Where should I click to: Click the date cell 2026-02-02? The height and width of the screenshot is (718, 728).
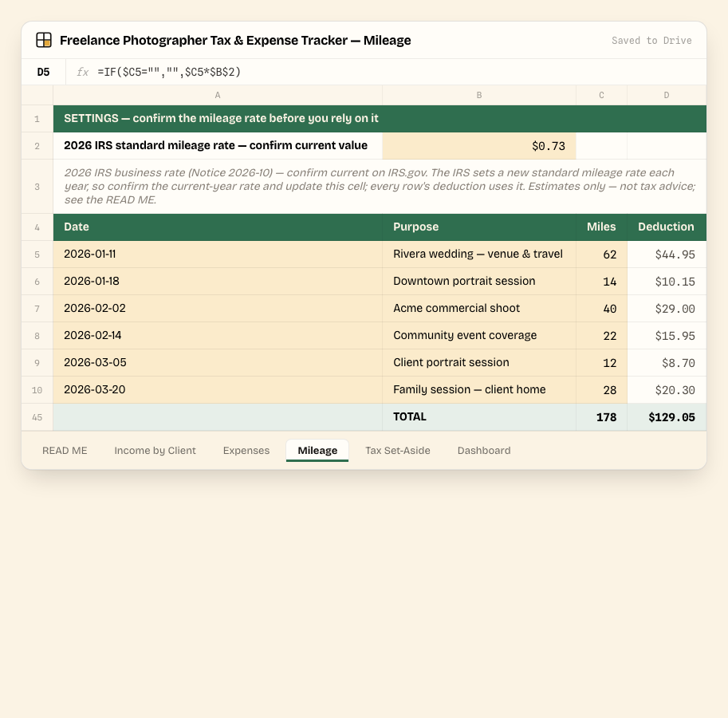[x=218, y=309]
